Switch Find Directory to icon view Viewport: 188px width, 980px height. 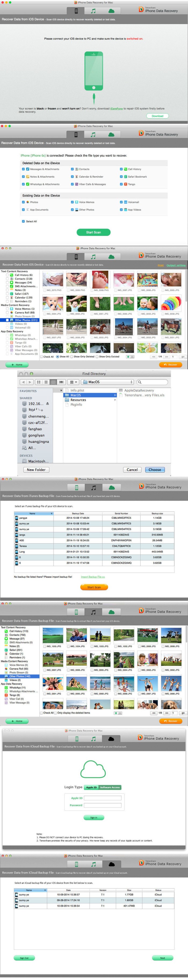[39, 382]
